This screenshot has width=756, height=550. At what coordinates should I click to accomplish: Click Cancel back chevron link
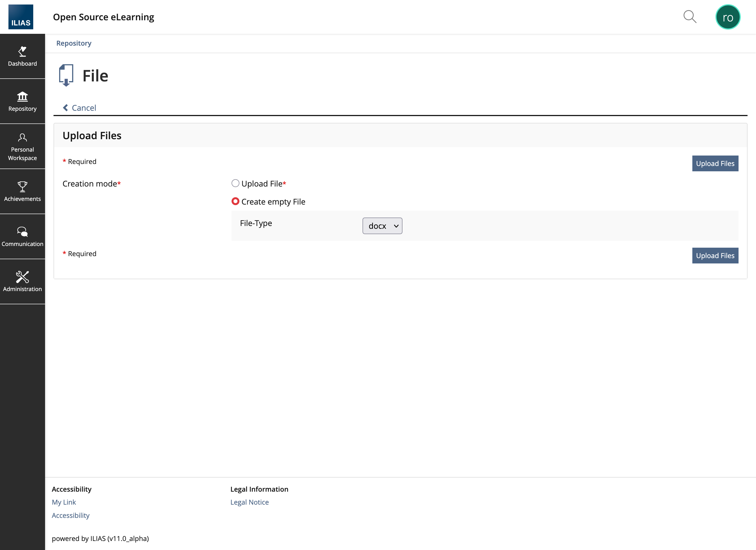[80, 108]
